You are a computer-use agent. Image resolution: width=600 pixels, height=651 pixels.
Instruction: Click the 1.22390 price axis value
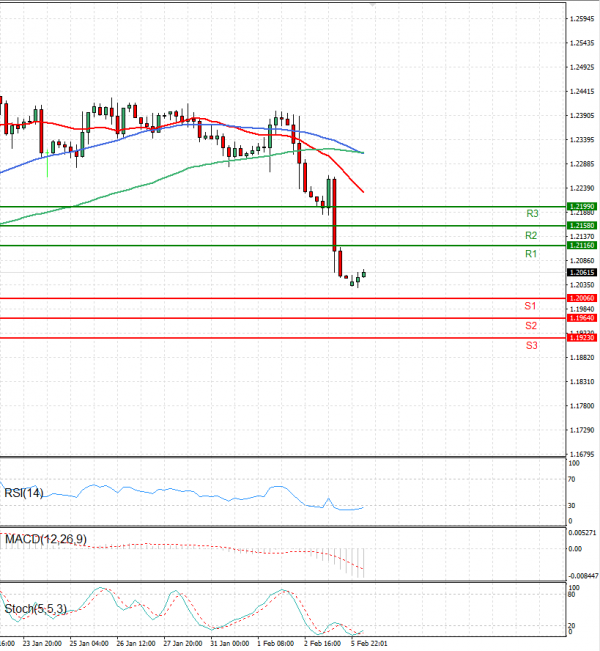582,188
